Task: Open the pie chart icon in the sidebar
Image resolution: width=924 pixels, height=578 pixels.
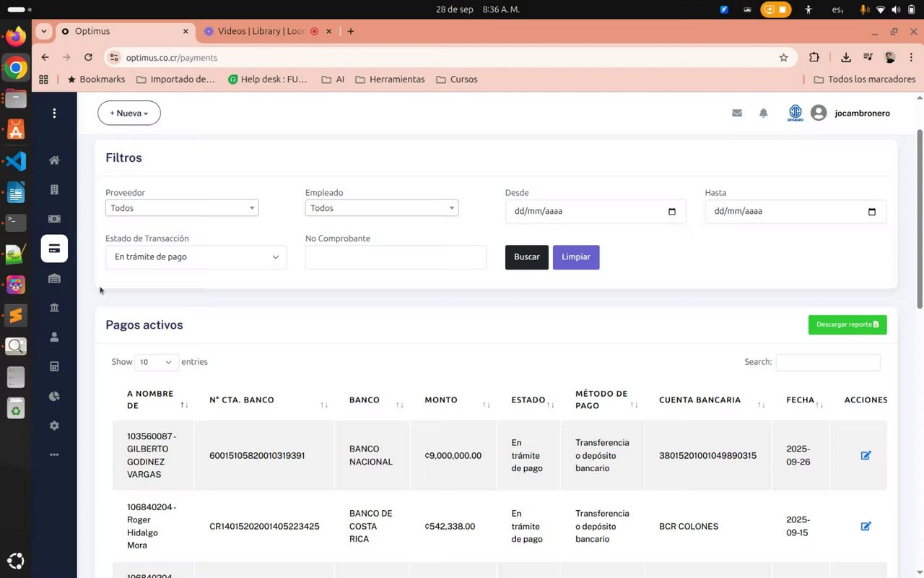Action: click(x=54, y=396)
